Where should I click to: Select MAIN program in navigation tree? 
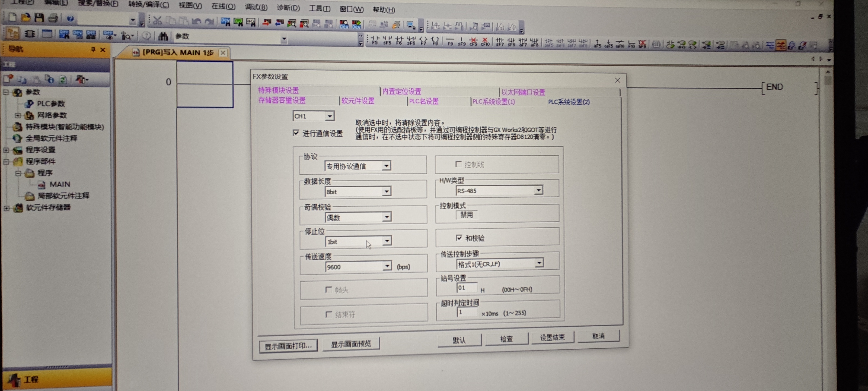60,184
